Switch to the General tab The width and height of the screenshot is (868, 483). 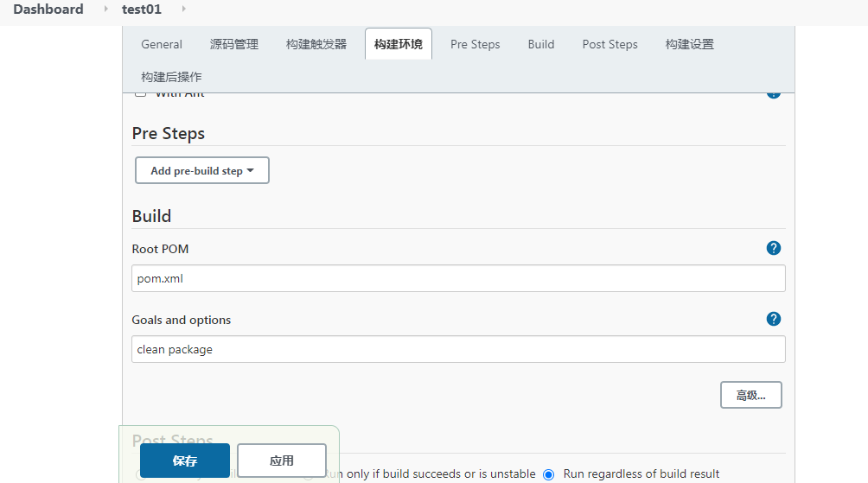[162, 44]
